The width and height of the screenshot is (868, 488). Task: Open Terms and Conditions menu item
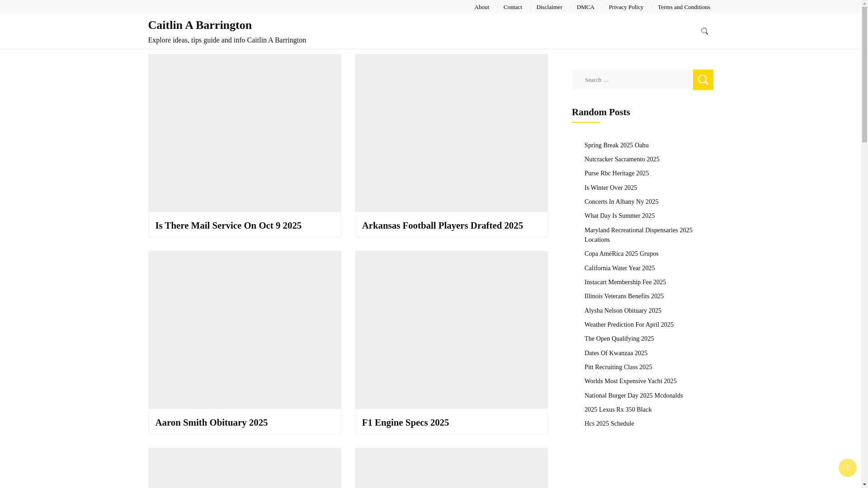click(x=684, y=7)
